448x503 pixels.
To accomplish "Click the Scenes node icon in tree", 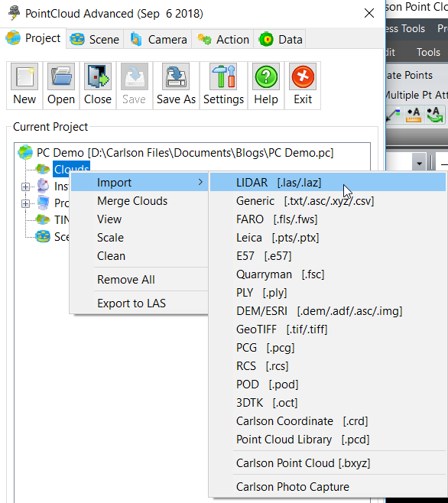I will 43,236.
